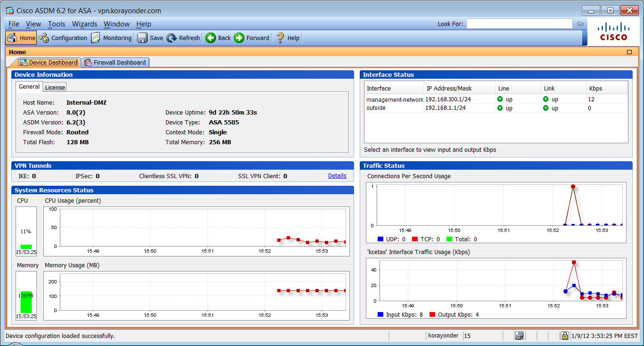This screenshot has width=644, height=346.
Task: Click management-network Link up status icon
Action: click(546, 99)
